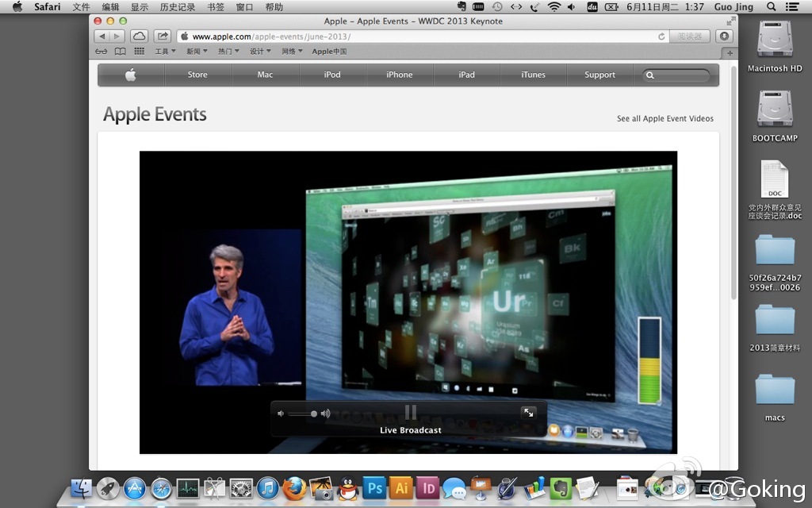This screenshot has width=812, height=508.
Task: Select the macs folder on the desktop
Action: pos(775,398)
